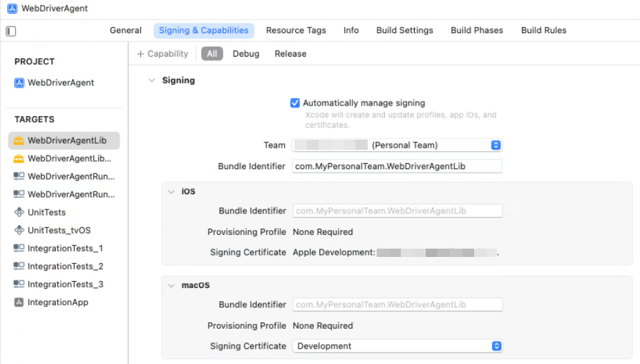Collapse the Signing section
Viewport: 640px width, 364px height.
pyautogui.click(x=151, y=81)
